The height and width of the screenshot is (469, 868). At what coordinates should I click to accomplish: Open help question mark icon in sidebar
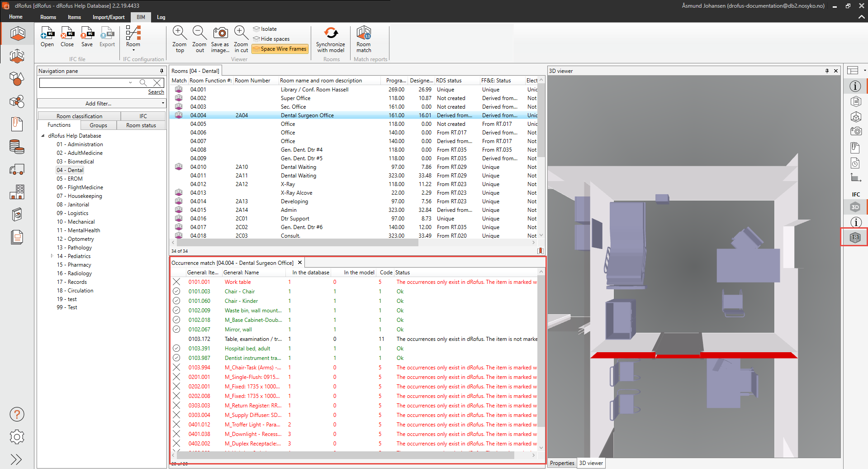coord(17,414)
